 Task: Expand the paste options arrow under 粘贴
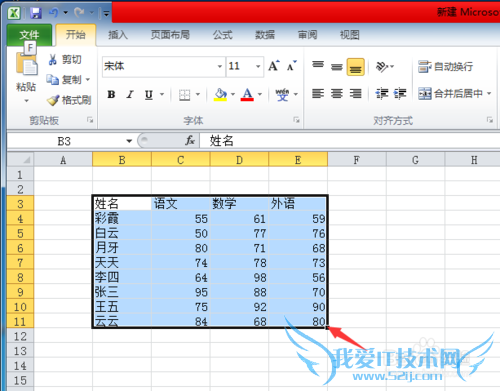tap(26, 100)
